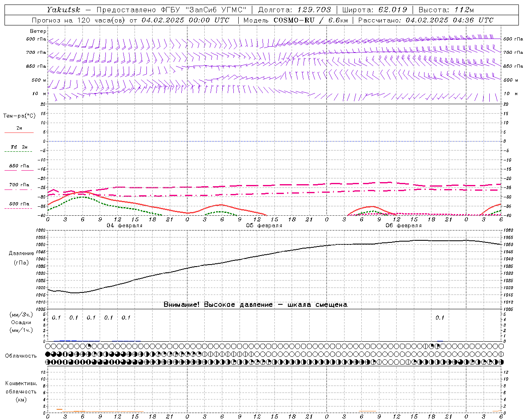Click the right-side 850 гПа wind level label
This screenshot has width=525, height=420.
[x=513, y=66]
